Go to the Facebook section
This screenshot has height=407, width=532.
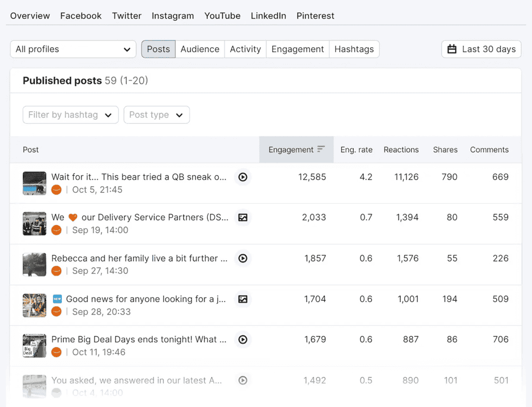coord(81,16)
